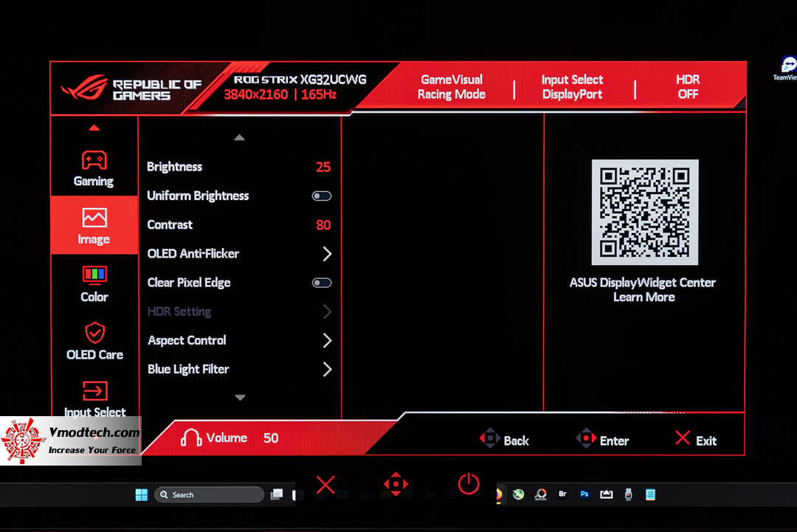This screenshot has height=532, width=797.
Task: Click the GameVisual Racing Mode header
Action: (x=452, y=87)
